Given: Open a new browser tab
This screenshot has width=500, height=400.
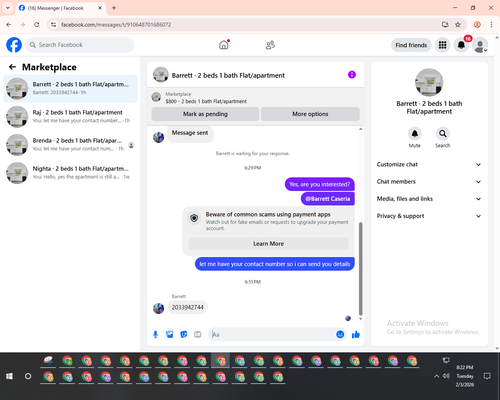Looking at the screenshot, I should (114, 8).
